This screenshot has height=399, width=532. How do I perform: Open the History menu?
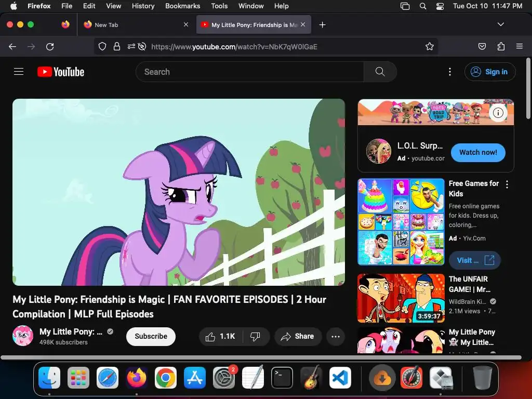click(143, 6)
